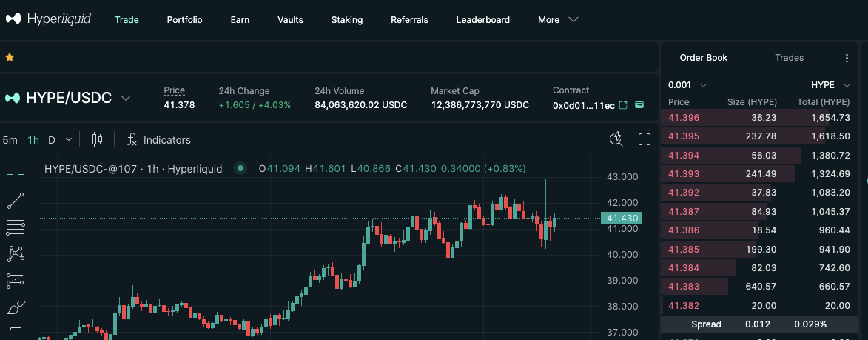Click the 43.000 price axis label
The height and width of the screenshot is (340, 868).
[x=622, y=176]
